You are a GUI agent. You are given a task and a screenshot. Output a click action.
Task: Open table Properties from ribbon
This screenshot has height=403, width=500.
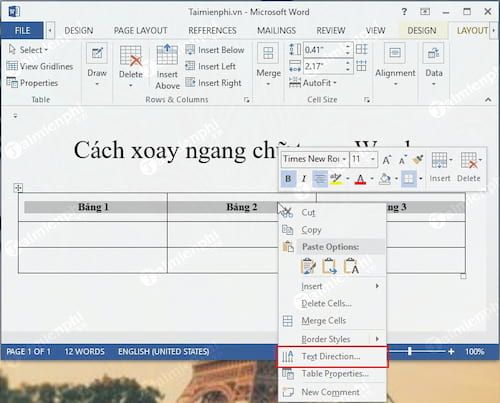32,83
